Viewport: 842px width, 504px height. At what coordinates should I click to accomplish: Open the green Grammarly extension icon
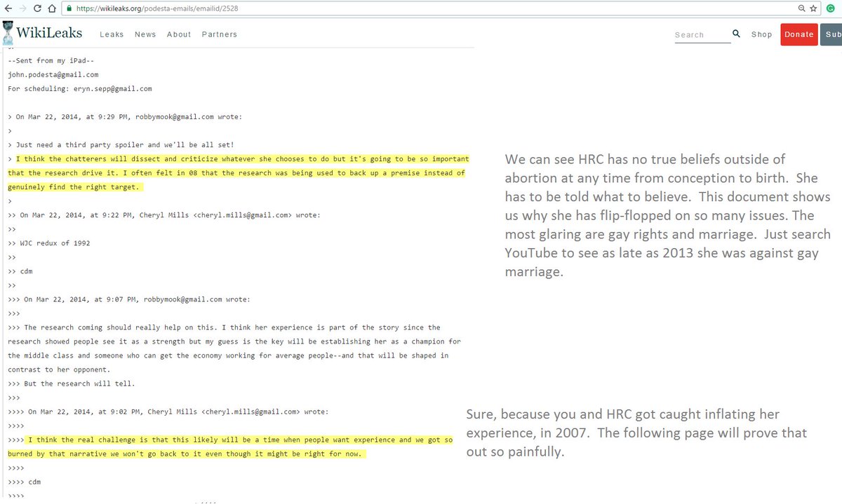(x=831, y=8)
